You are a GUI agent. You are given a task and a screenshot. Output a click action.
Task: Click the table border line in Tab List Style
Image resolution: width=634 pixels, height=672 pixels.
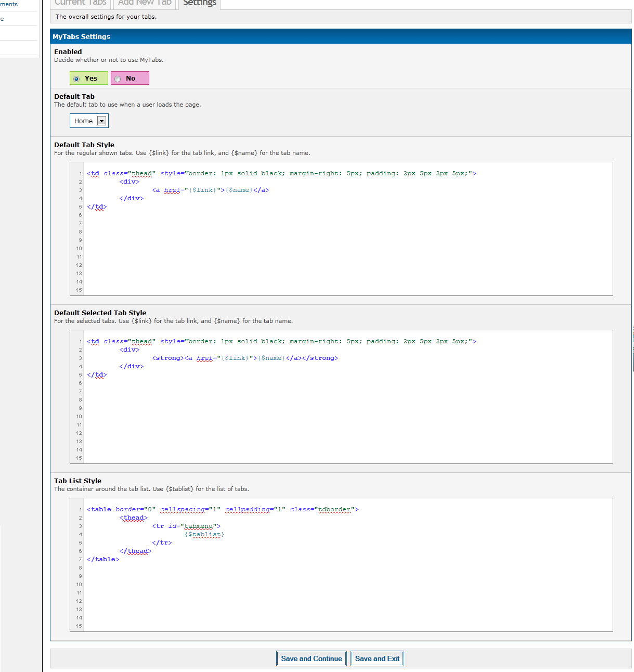pos(223,510)
